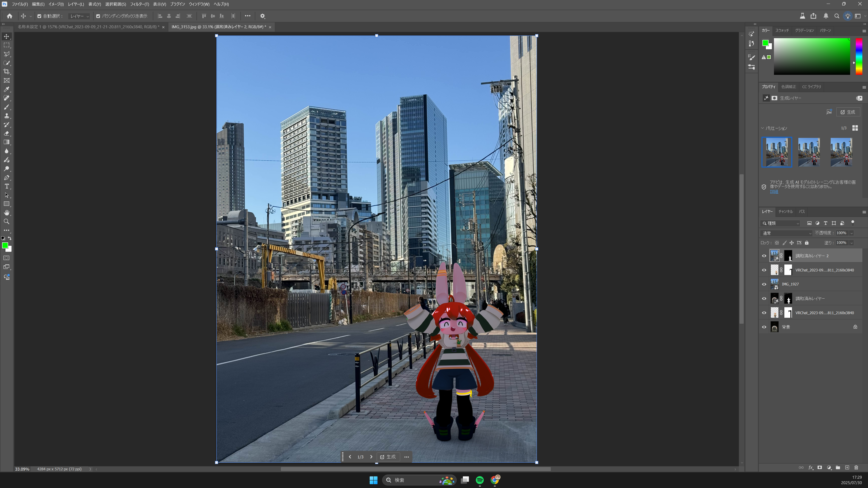Viewport: 868px width, 488px height.
Task: Select the Clone Stamp tool
Action: [x=6, y=116]
